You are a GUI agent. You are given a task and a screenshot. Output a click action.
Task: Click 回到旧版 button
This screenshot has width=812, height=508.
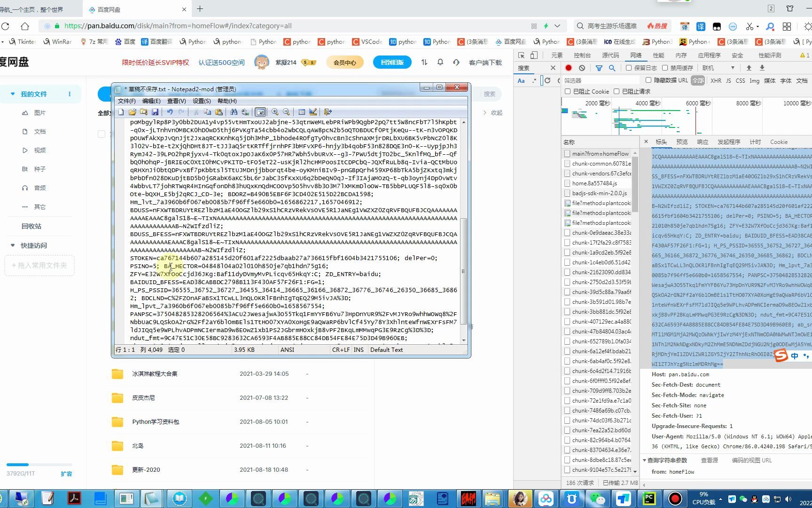(392, 62)
